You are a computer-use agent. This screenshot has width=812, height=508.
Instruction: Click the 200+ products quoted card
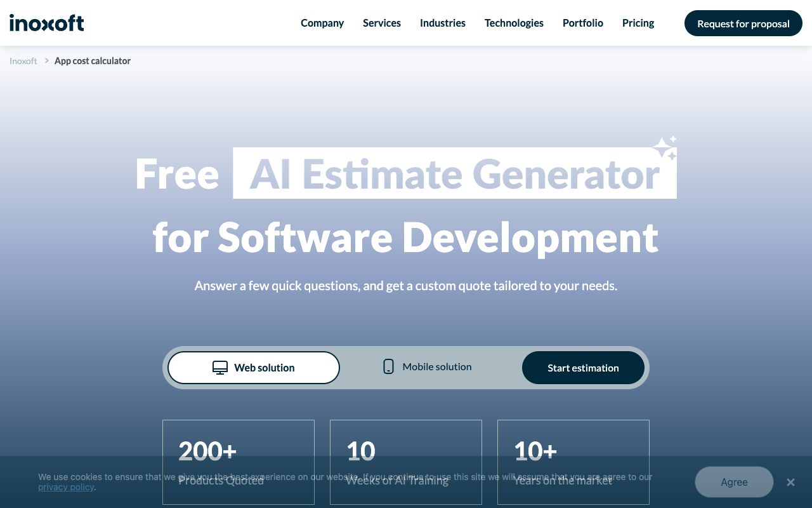coord(239,462)
